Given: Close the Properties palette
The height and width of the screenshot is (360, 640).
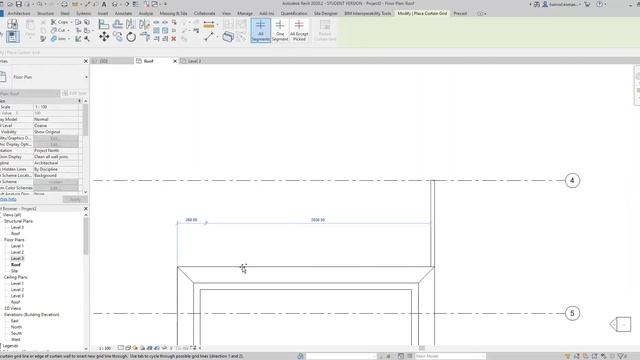Looking at the screenshot, I should 86,61.
